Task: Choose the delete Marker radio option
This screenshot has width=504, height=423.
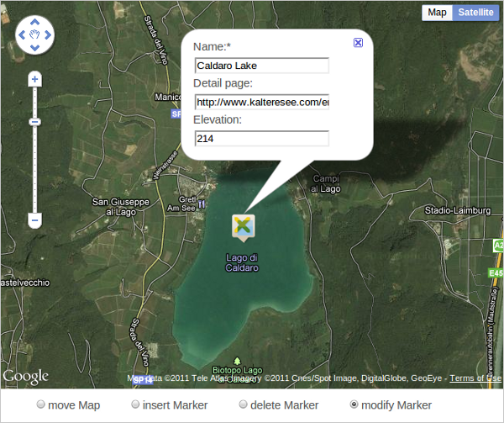Action: click(244, 405)
